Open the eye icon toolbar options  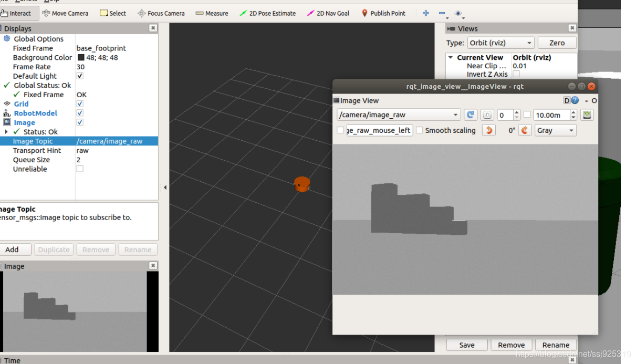(x=458, y=13)
